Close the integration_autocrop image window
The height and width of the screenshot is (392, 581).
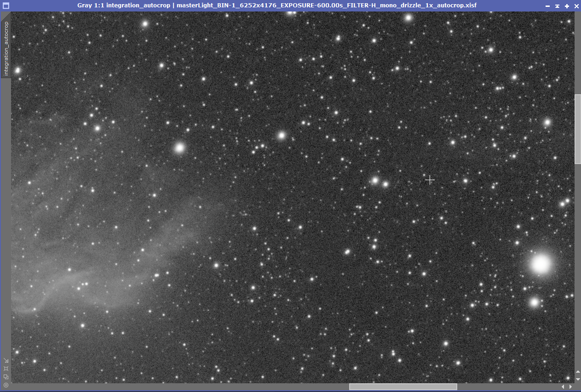[x=576, y=6]
